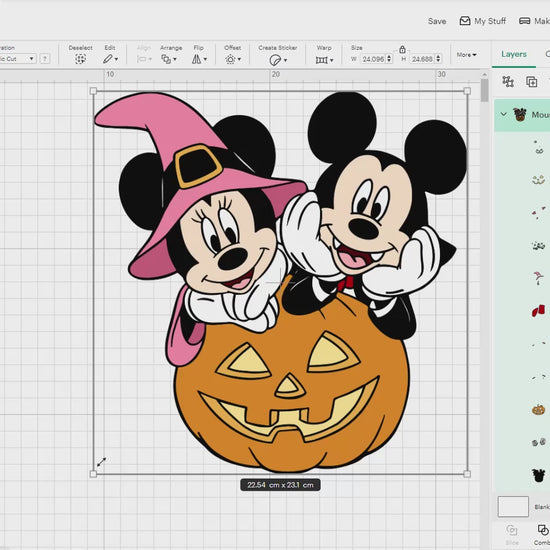
Task: Select the orange pumpkin layer thumbnail
Action: pyautogui.click(x=539, y=409)
